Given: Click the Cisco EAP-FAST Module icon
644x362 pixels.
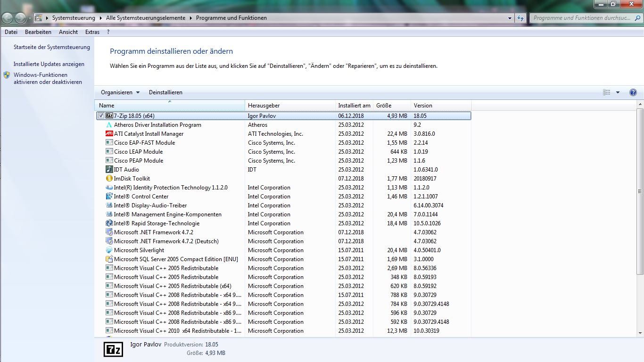Looking at the screenshot, I should 109,143.
